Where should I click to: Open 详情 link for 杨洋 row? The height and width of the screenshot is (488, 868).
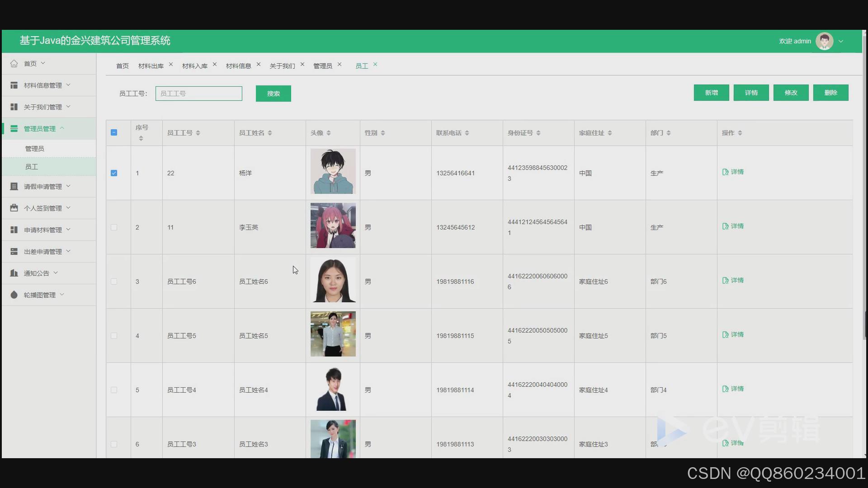(733, 172)
